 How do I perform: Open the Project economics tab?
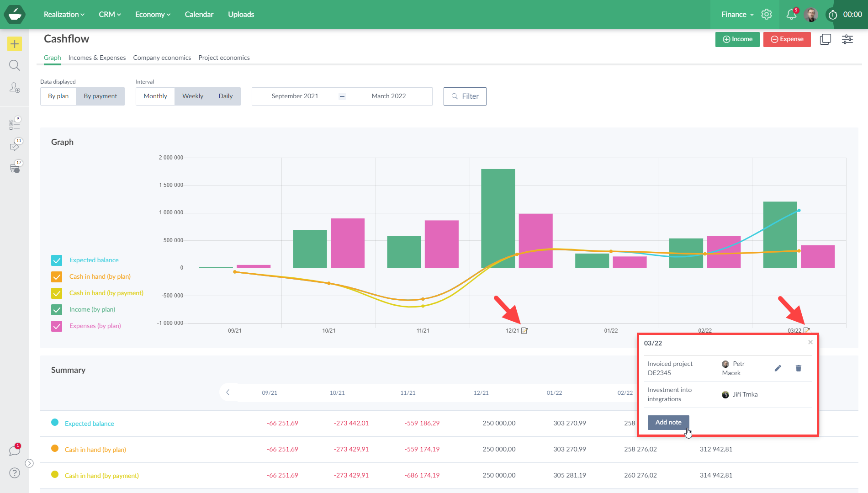[224, 58]
